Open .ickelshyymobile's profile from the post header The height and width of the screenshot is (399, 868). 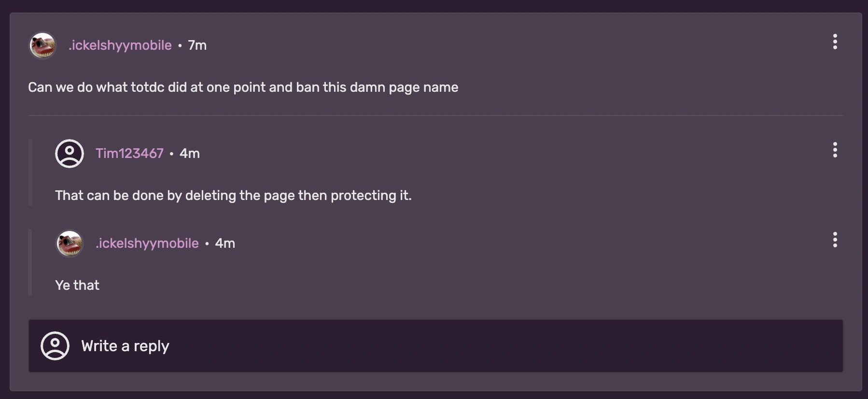(x=120, y=45)
